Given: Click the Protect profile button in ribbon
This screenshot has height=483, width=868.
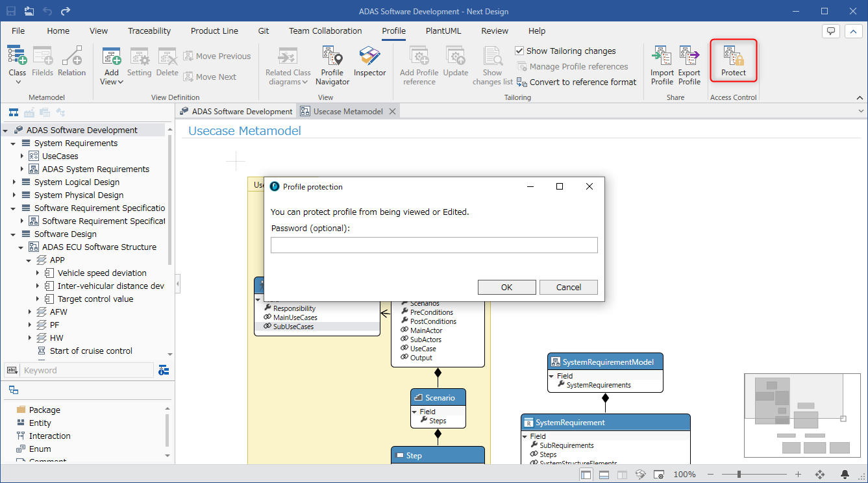Looking at the screenshot, I should pos(734,60).
